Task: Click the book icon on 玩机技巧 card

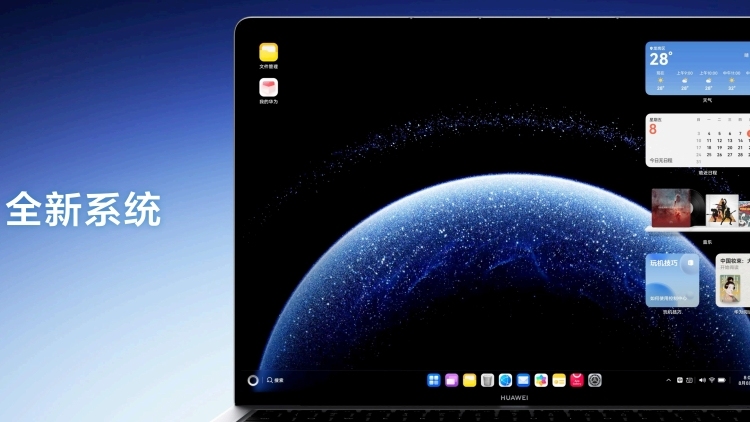Action: [690, 263]
